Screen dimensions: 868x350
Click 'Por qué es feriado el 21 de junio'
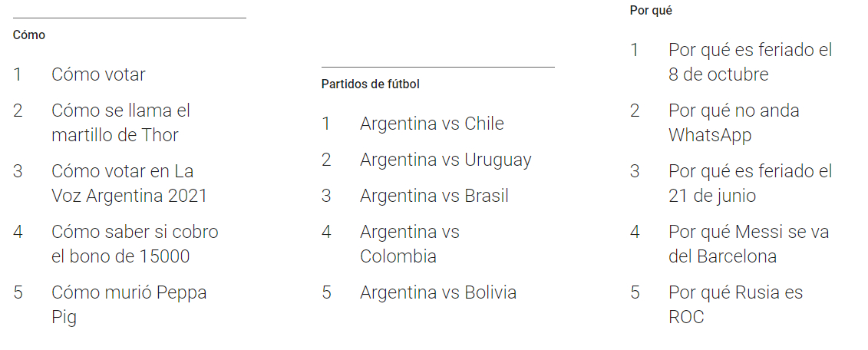click(750, 183)
